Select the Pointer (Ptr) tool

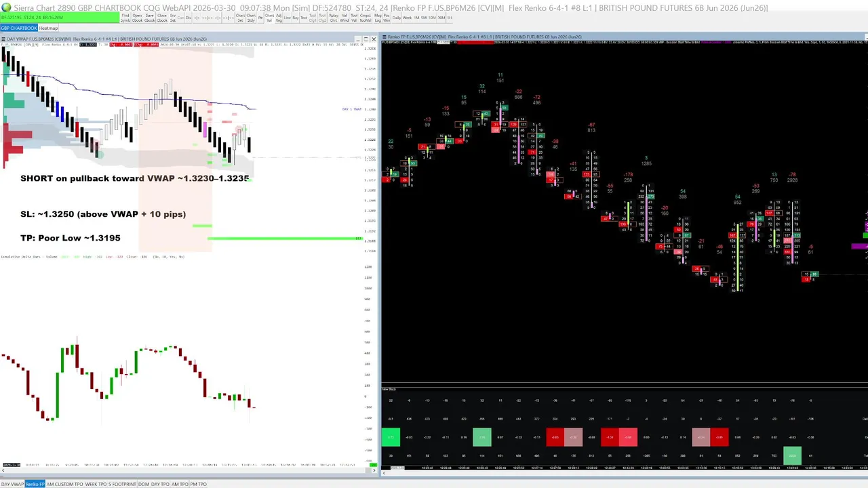(x=261, y=18)
